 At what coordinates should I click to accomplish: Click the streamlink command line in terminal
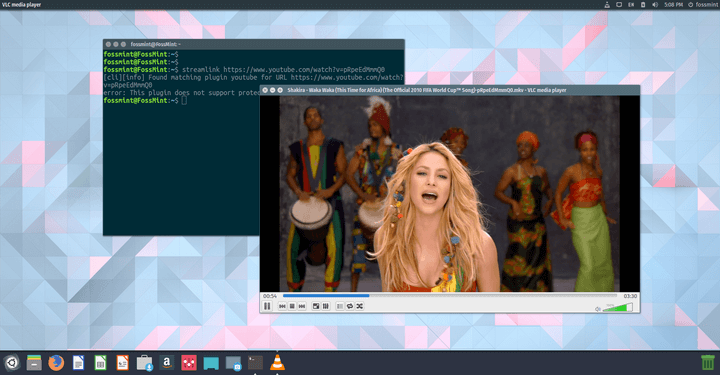(244, 70)
